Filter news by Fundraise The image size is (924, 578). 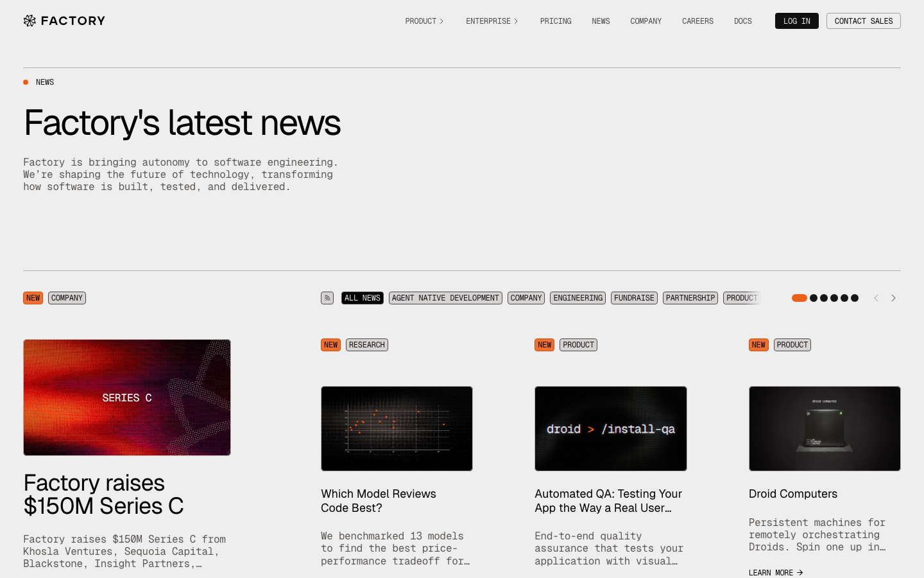634,298
